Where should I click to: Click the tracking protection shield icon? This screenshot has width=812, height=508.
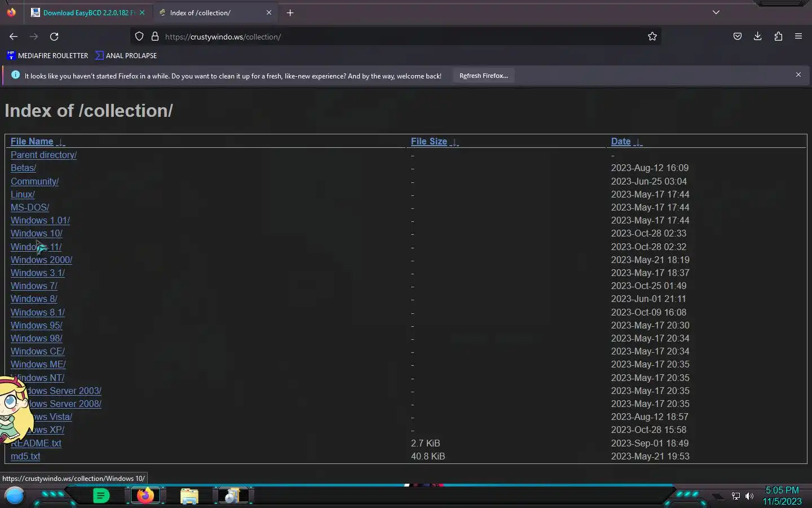coord(139,37)
